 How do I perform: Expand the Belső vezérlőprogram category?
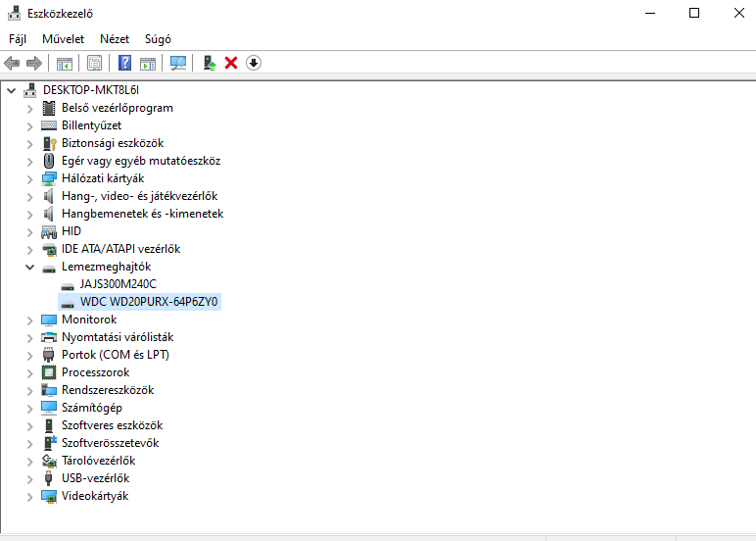[x=30, y=109]
